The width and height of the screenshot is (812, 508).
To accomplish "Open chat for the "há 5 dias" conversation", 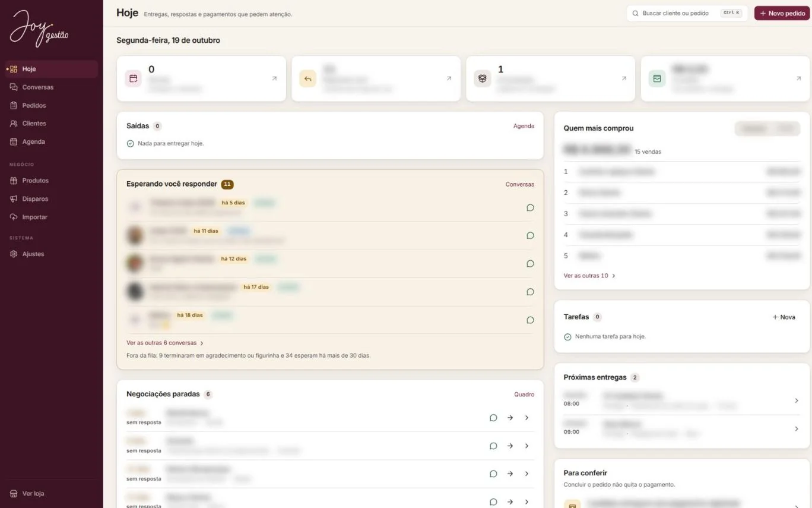I will (x=530, y=207).
